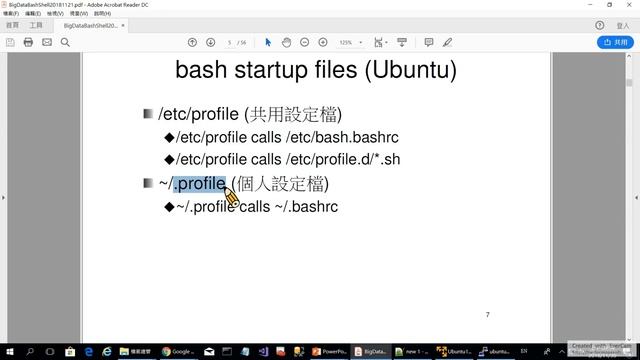Click page number 7 on slide

487,315
